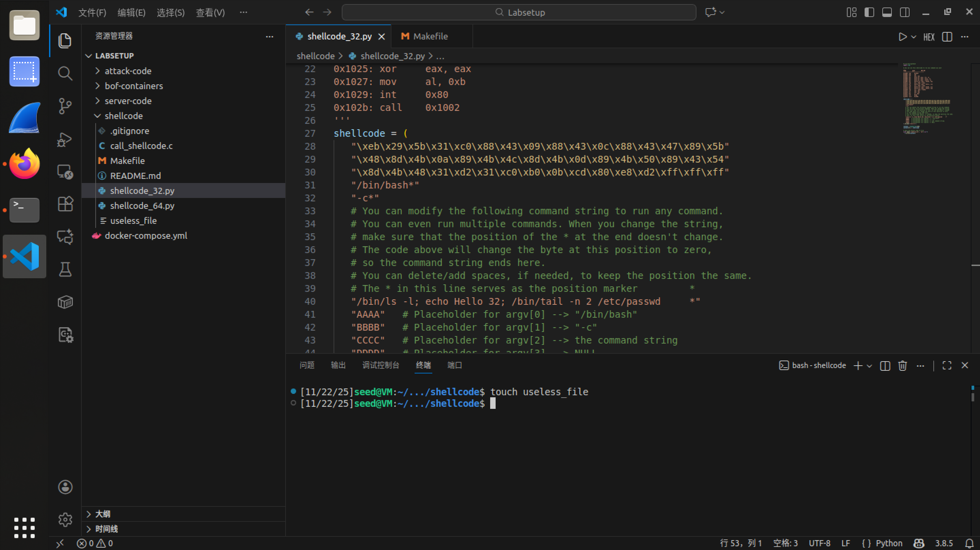This screenshot has height=550, width=980.
Task: Open new terminal launch profile dropdown
Action: click(x=869, y=365)
